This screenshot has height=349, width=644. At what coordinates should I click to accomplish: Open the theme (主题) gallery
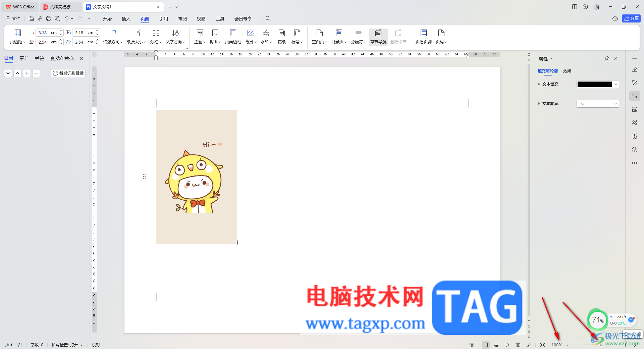click(200, 37)
